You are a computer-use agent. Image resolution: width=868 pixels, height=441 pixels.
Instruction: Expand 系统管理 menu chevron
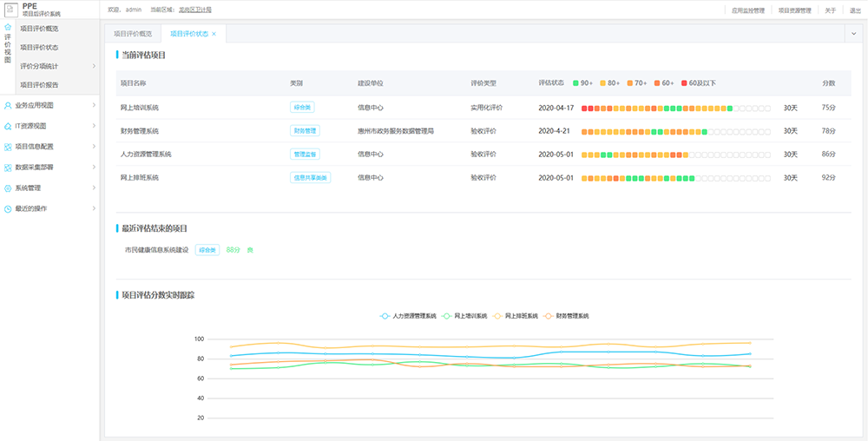94,188
